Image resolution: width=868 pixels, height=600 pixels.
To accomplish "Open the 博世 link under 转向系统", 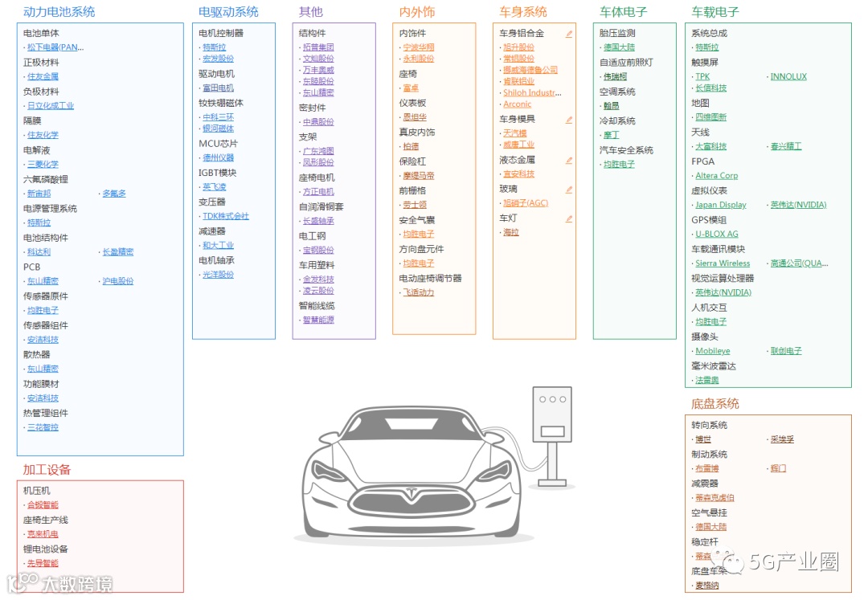I will [703, 439].
